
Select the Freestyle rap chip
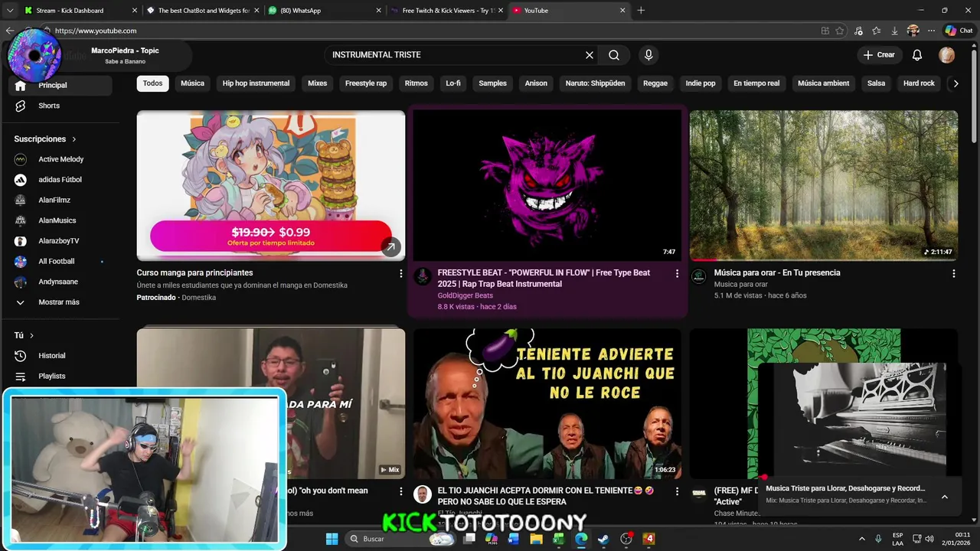point(366,83)
